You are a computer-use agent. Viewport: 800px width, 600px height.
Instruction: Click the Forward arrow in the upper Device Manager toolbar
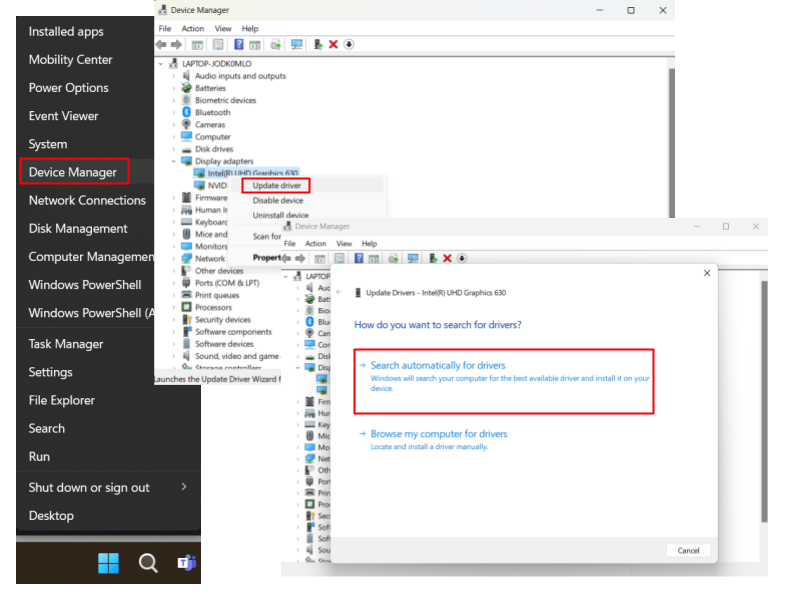coord(176,44)
